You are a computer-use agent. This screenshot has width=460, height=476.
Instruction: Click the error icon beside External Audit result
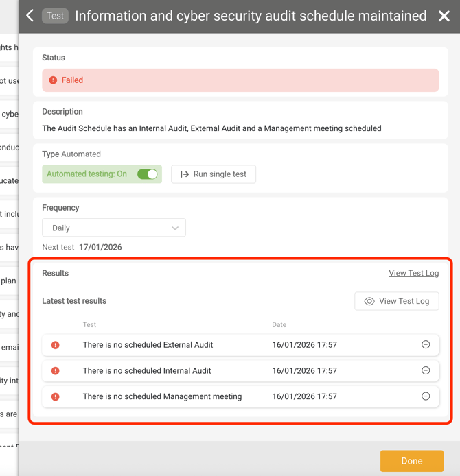[56, 345]
